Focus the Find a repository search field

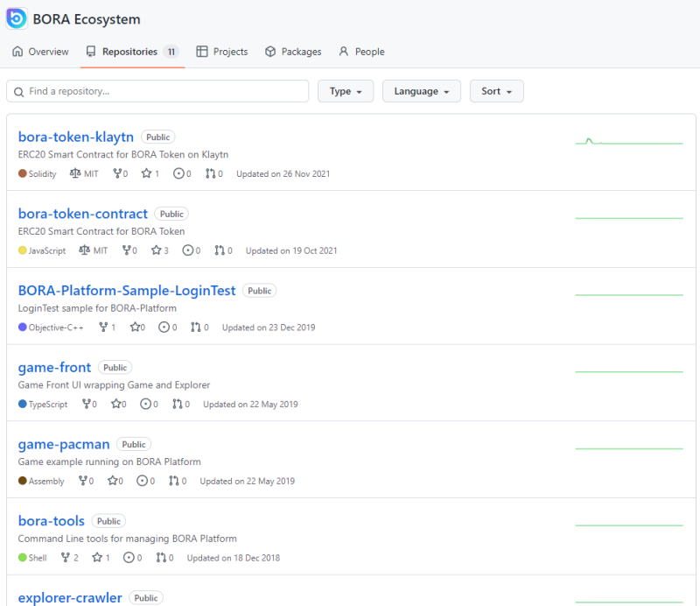coord(157,91)
